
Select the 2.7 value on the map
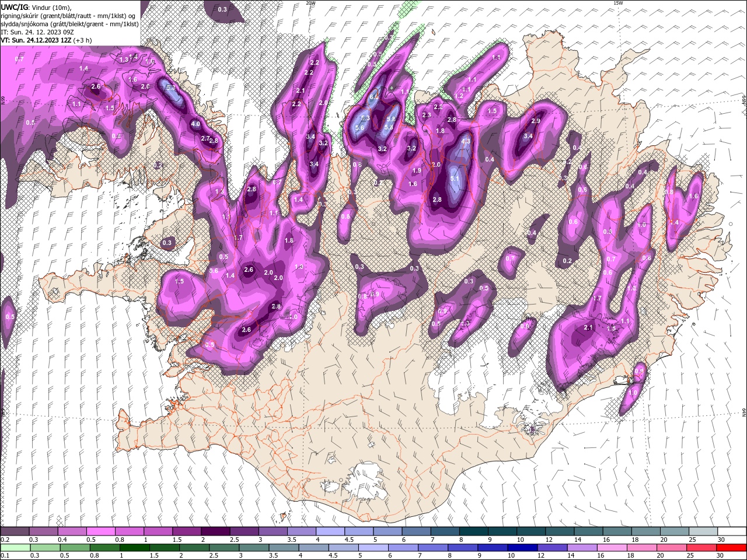click(205, 138)
